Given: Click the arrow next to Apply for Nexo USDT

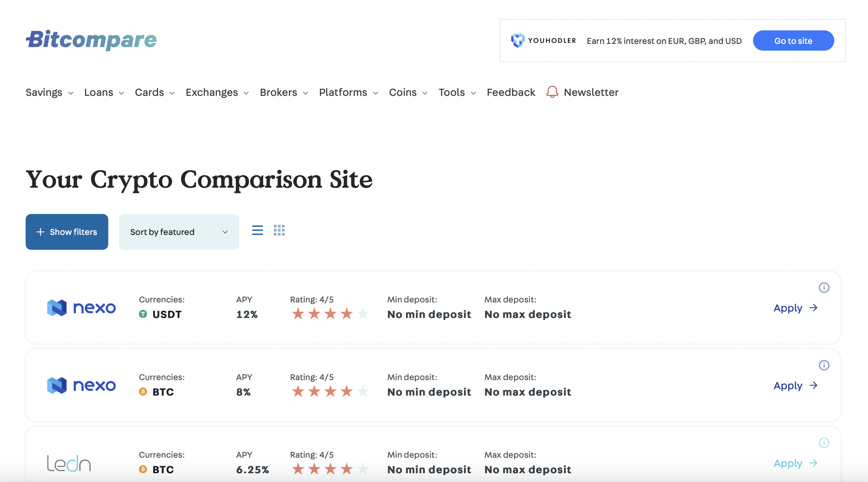Looking at the screenshot, I should coord(813,308).
